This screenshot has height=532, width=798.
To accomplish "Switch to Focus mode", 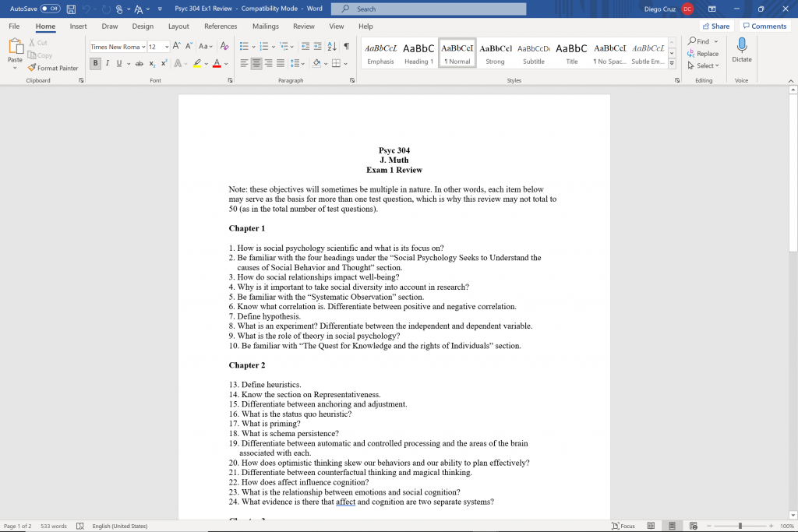I will 623,526.
